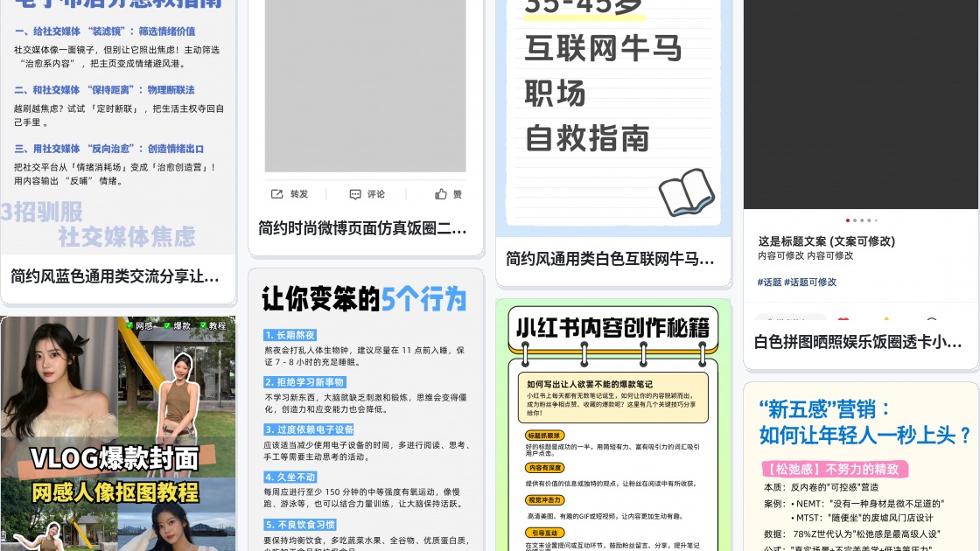980x551 pixels.
Task: Click the yellow 内容有深度 label
Action: click(x=545, y=468)
